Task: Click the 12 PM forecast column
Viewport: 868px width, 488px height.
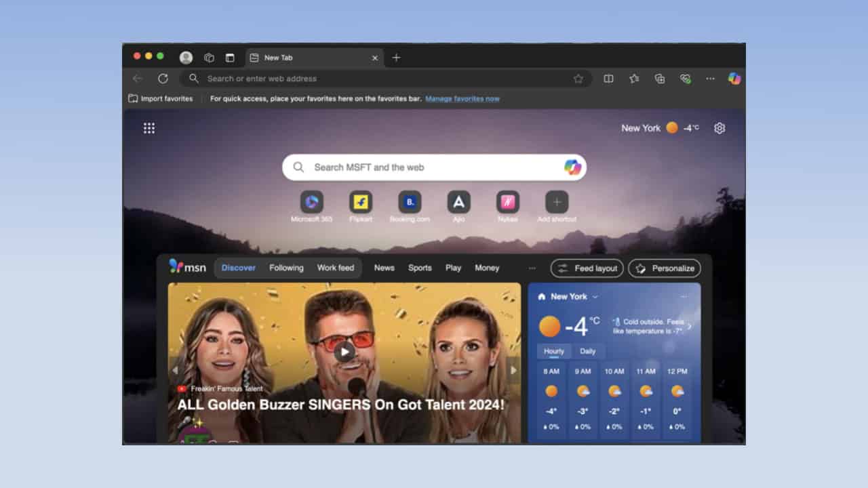Action: pyautogui.click(x=677, y=399)
